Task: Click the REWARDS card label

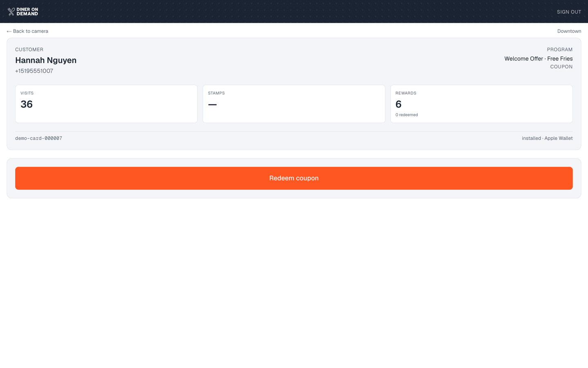Action: [406, 93]
